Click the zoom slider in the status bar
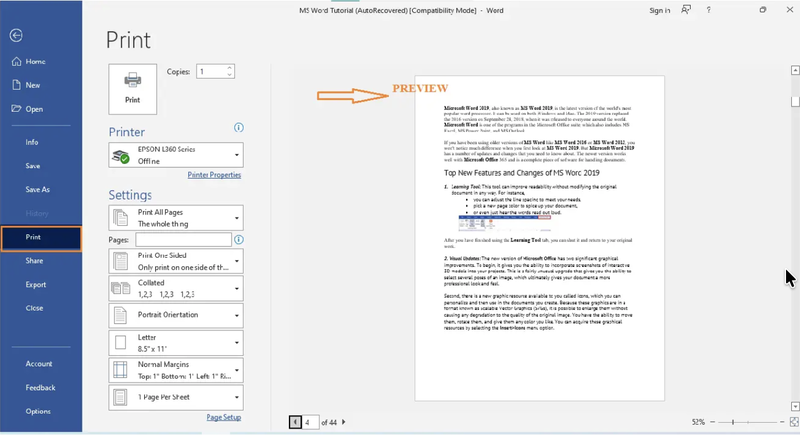Viewport: 800px width, 435px height. [x=747, y=422]
